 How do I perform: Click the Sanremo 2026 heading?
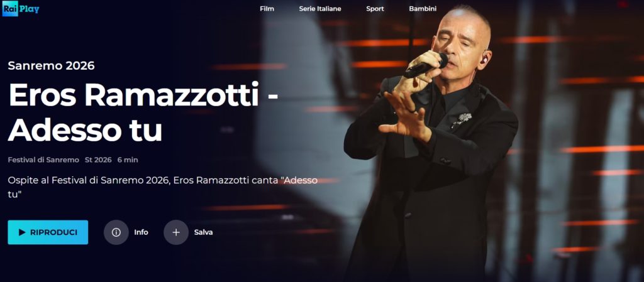point(52,65)
